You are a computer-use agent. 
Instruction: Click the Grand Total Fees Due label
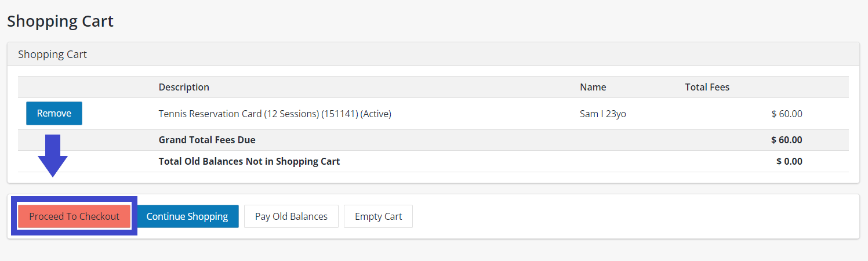[207, 140]
